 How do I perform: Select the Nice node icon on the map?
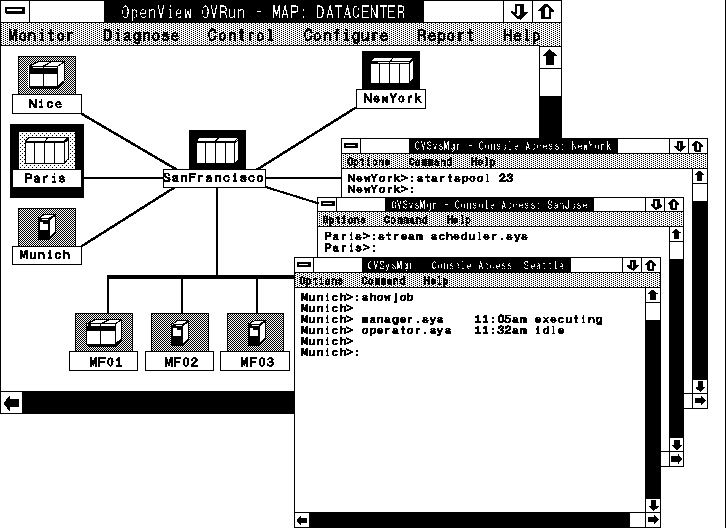coord(47,75)
